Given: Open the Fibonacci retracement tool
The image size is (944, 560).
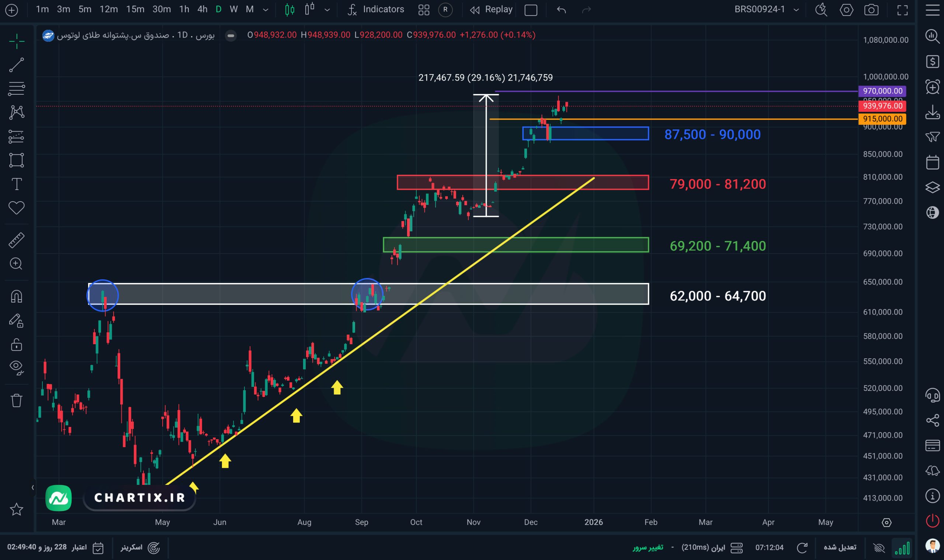Looking at the screenshot, I should point(16,89).
